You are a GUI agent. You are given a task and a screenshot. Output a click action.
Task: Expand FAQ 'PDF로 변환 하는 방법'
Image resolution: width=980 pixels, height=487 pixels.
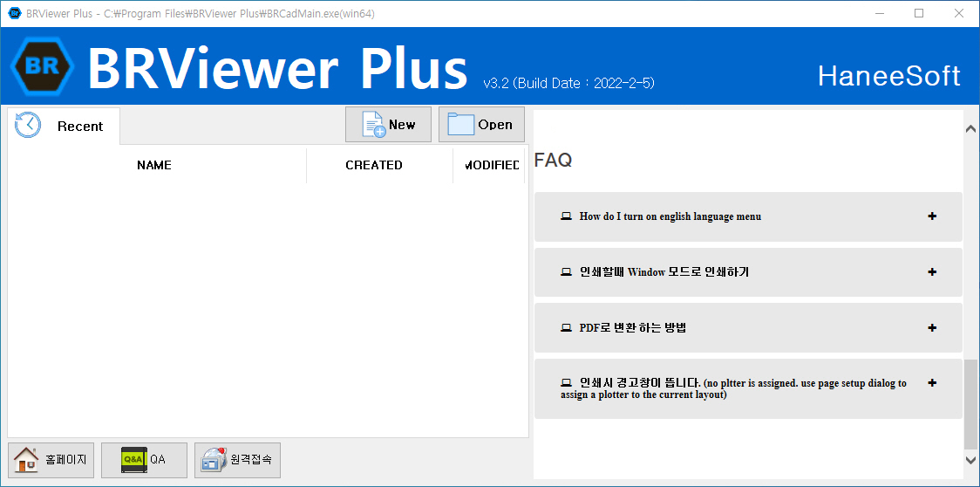[748, 328]
